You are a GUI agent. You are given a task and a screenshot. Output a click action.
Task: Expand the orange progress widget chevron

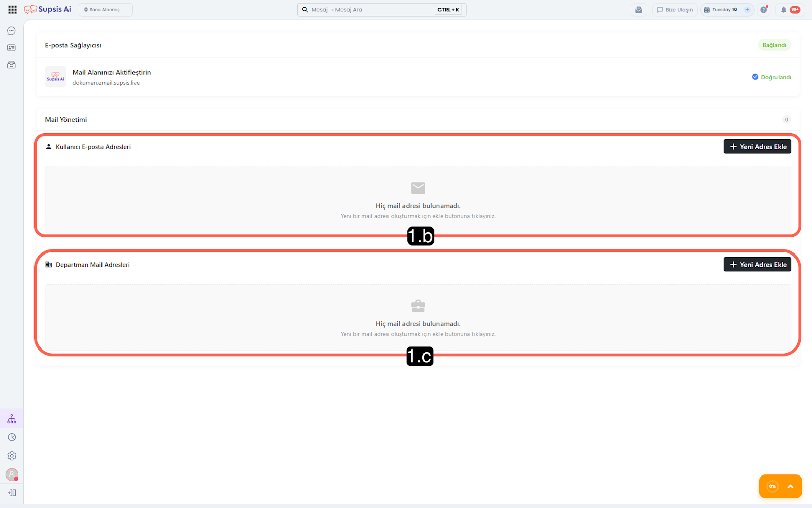click(790, 487)
